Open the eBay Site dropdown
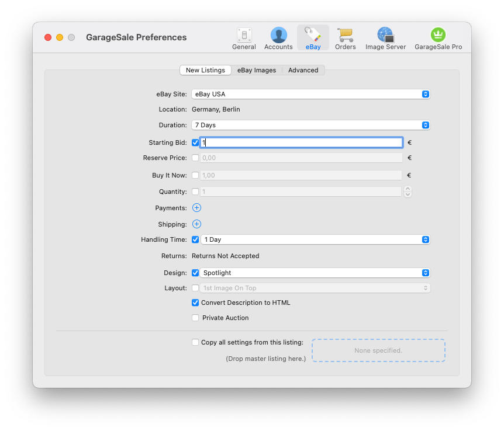The image size is (504, 431). (x=311, y=94)
